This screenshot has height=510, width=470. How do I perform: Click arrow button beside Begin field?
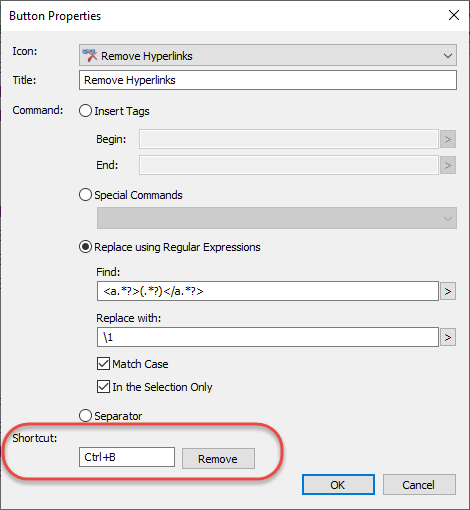click(448, 139)
